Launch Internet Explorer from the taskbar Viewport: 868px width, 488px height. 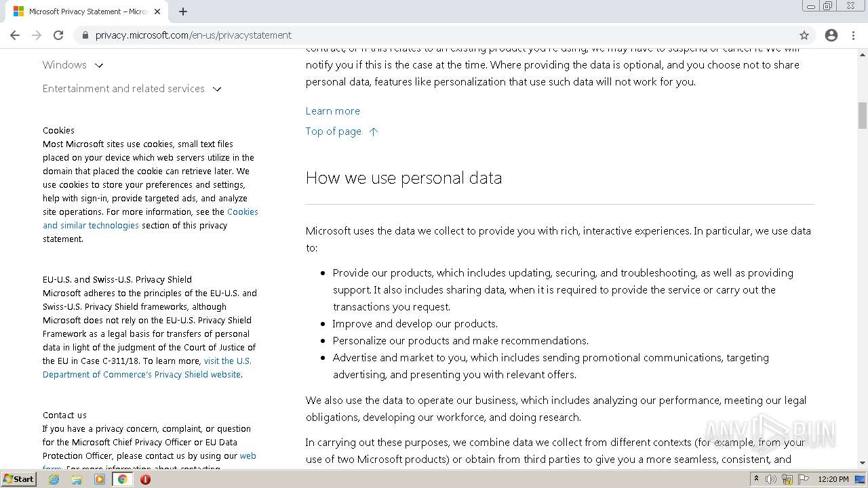(54, 479)
